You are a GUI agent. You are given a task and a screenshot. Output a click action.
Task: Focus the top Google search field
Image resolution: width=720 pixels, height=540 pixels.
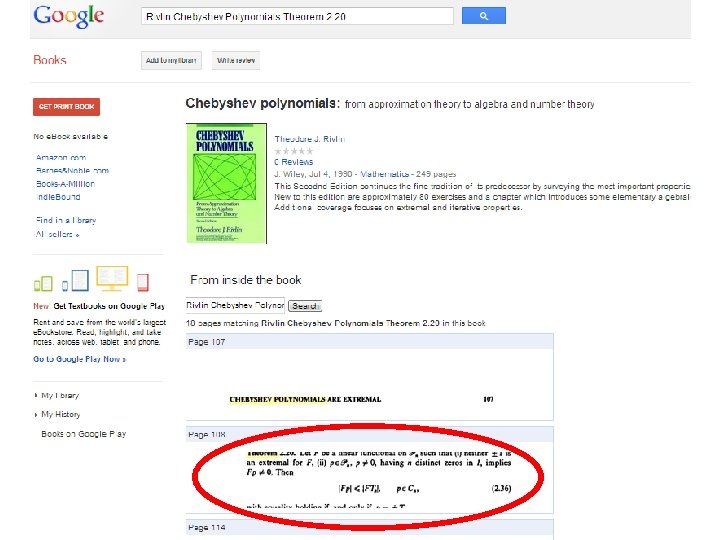297,17
